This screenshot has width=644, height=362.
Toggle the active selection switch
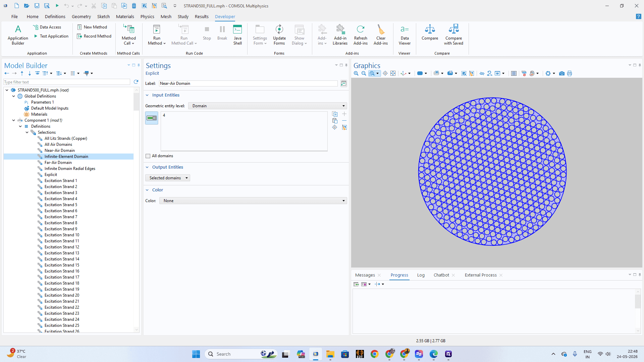(152, 118)
